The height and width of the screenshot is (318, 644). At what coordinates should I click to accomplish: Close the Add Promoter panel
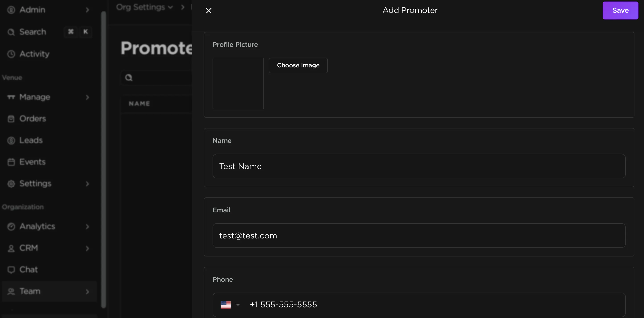209,10
